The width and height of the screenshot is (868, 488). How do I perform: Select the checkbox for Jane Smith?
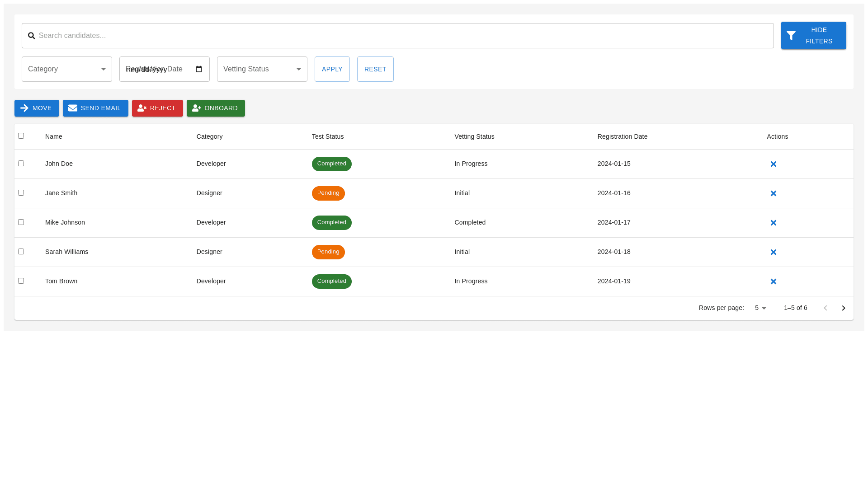tap(21, 192)
